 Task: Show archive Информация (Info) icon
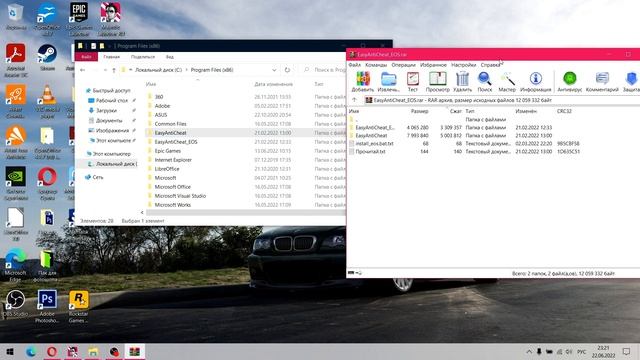coord(536,81)
